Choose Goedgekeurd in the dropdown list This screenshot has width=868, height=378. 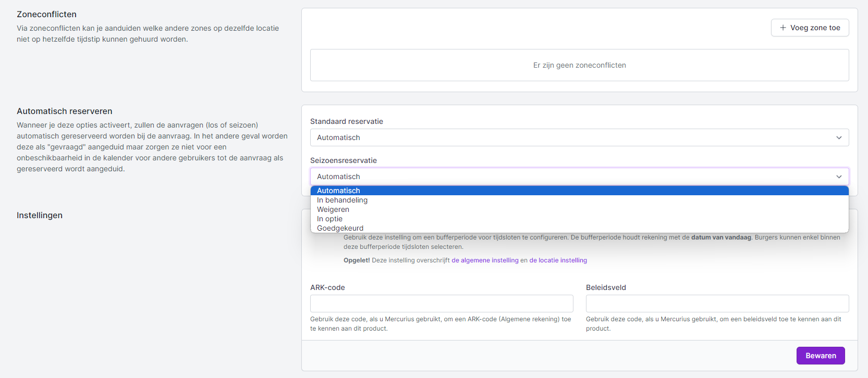(x=340, y=228)
